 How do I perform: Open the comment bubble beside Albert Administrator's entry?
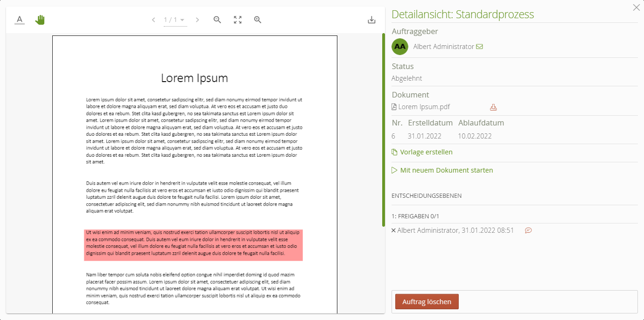(528, 230)
